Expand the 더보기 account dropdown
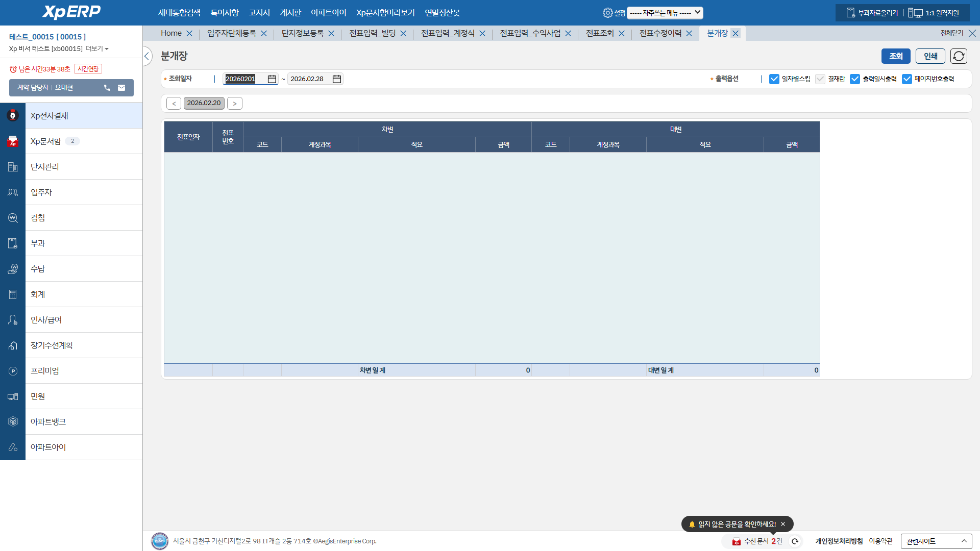The width and height of the screenshot is (980, 551). [x=97, y=49]
